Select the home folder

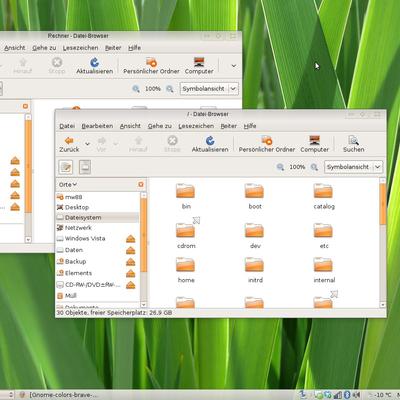(x=186, y=270)
